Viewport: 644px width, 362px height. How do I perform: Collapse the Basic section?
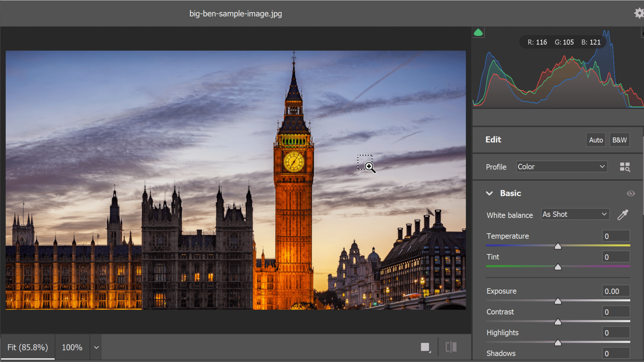pyautogui.click(x=489, y=193)
